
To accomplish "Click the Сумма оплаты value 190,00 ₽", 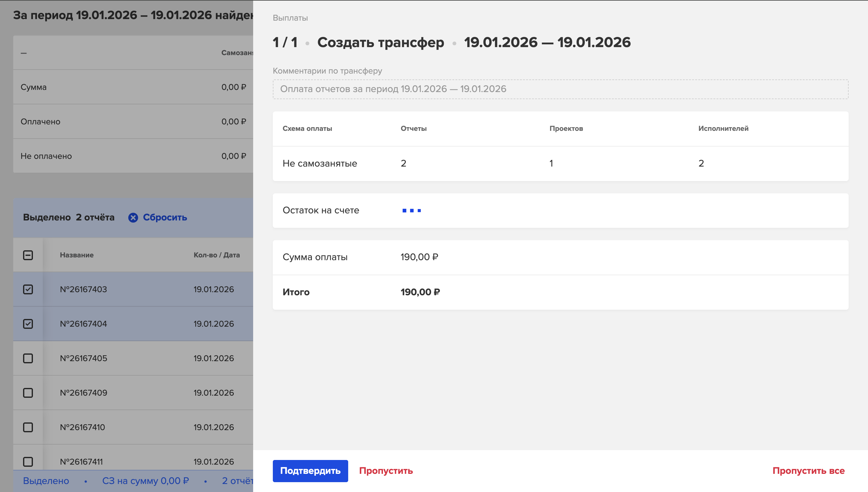I will pos(419,257).
